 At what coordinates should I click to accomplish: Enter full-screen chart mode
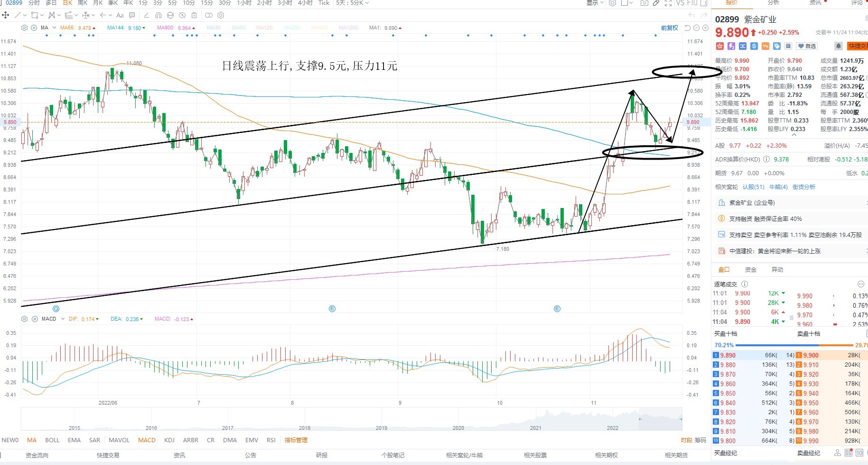point(668,3)
